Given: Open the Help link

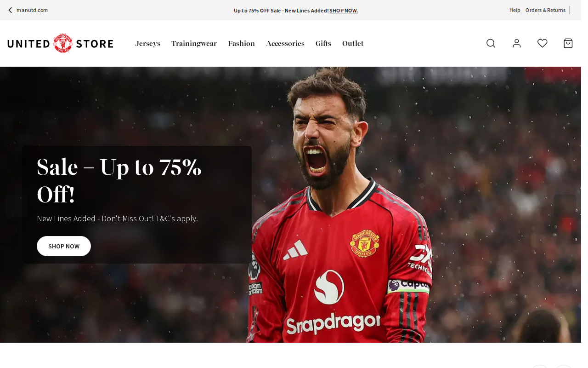Looking at the screenshot, I should tap(514, 10).
